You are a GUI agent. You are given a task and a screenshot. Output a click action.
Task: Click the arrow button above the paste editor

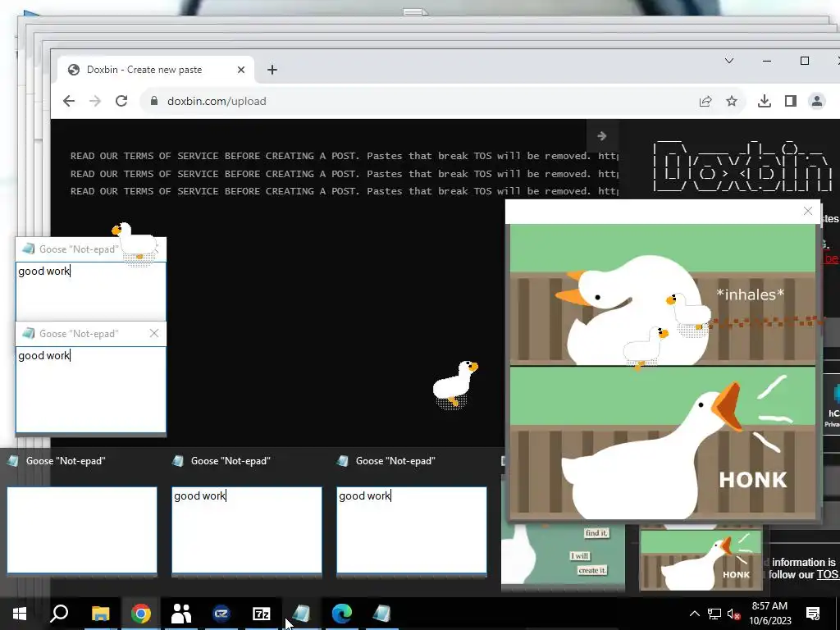point(602,136)
